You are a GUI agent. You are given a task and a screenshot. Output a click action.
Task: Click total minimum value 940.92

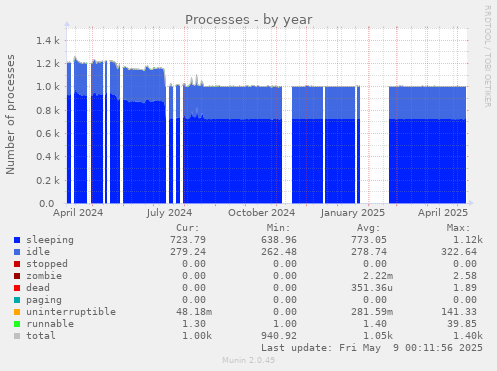[x=279, y=336]
